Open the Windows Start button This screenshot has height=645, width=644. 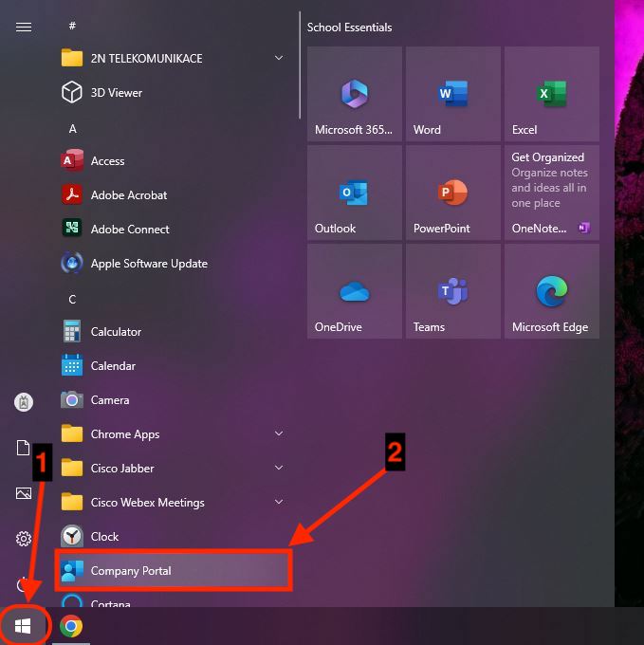coord(23,626)
